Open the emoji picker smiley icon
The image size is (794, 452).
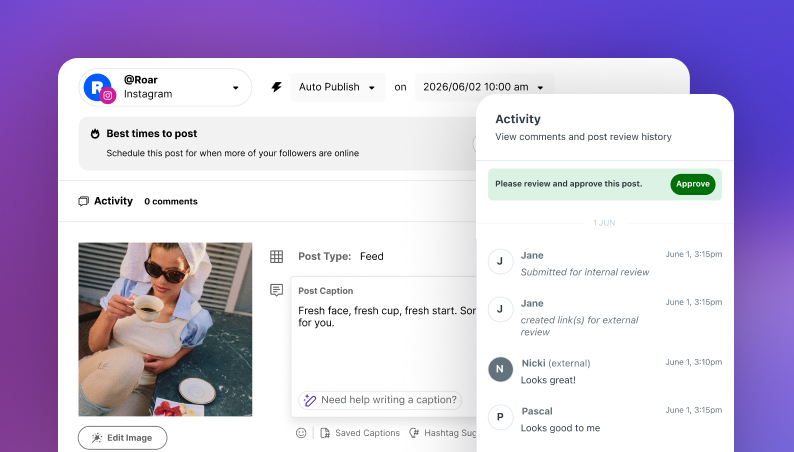click(301, 433)
